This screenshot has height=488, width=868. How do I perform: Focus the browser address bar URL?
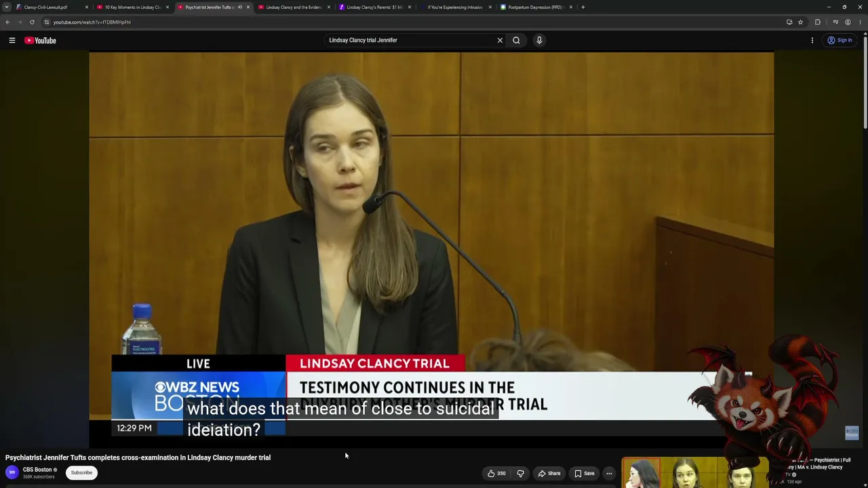pyautogui.click(x=92, y=22)
